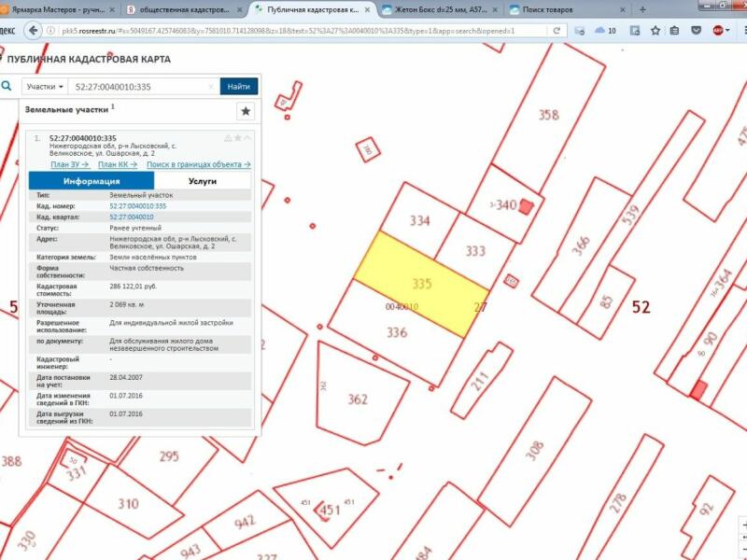Add result to favorites via small star
747x560 pixels.
tap(237, 138)
